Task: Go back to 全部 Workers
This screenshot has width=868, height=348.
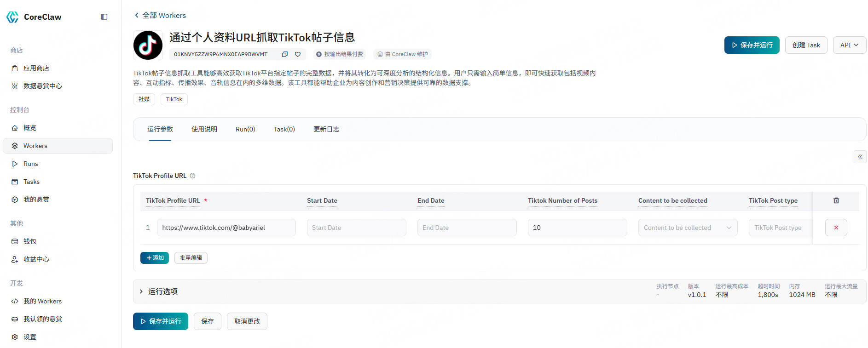Action: point(160,15)
